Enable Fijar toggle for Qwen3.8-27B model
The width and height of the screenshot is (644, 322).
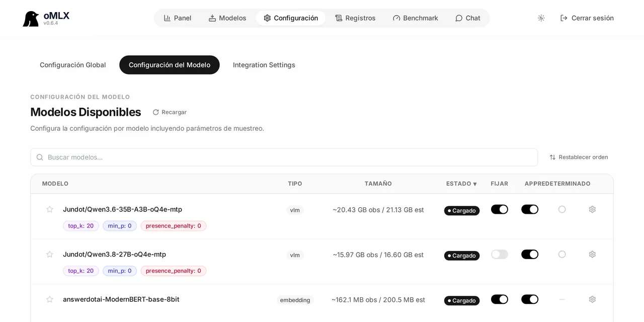(x=500, y=255)
